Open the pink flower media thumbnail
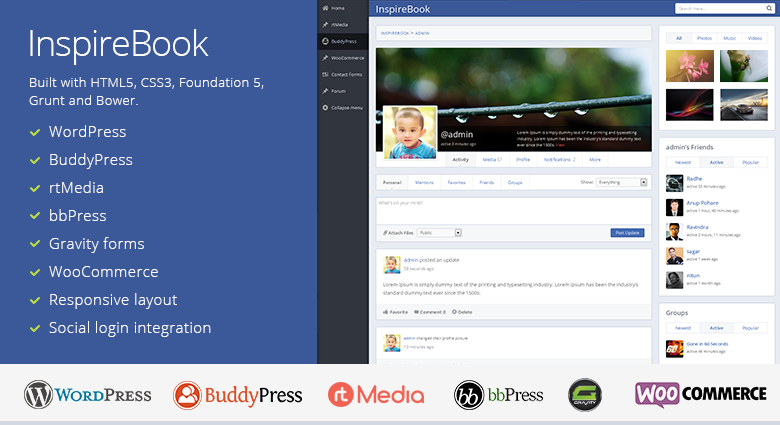The height and width of the screenshot is (425, 780). coord(689,66)
